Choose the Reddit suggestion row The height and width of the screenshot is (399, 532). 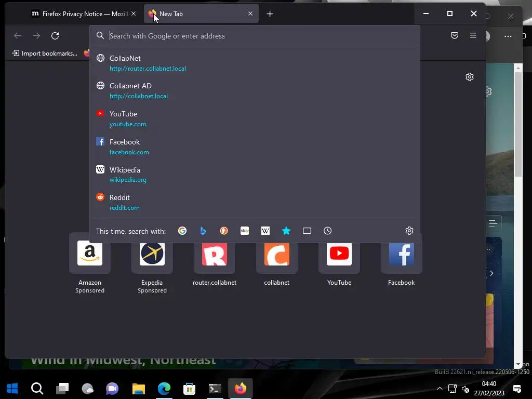(255, 203)
